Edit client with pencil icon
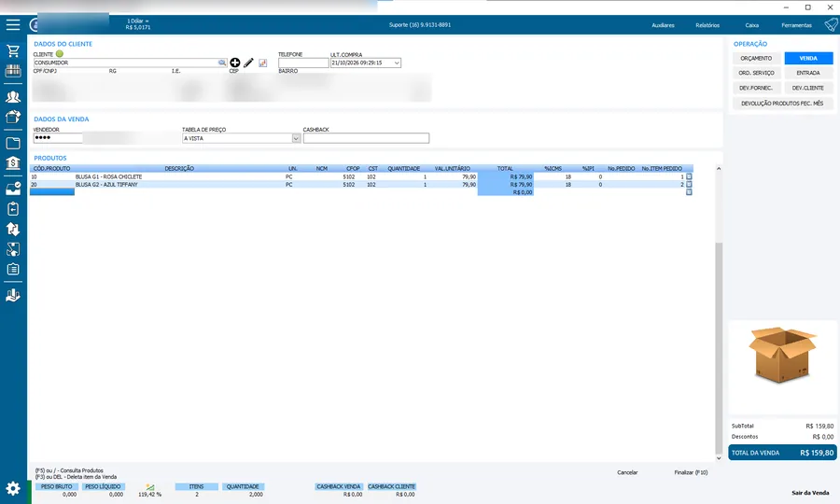840x504 pixels. click(x=248, y=63)
